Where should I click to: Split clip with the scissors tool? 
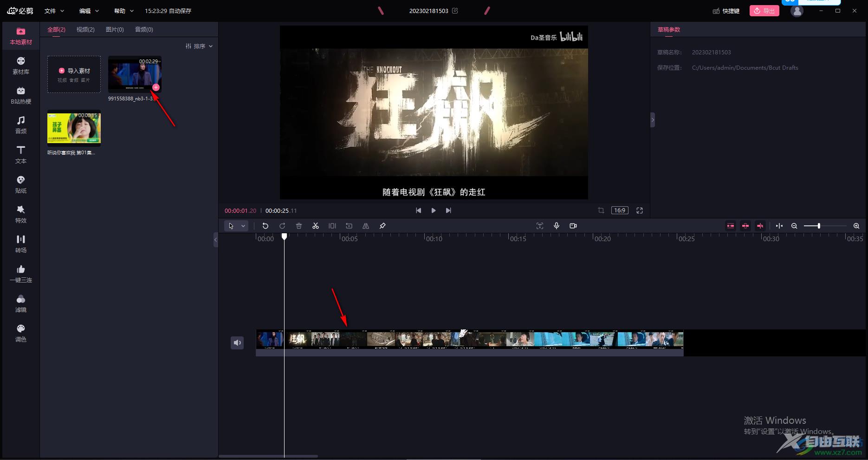[316, 226]
